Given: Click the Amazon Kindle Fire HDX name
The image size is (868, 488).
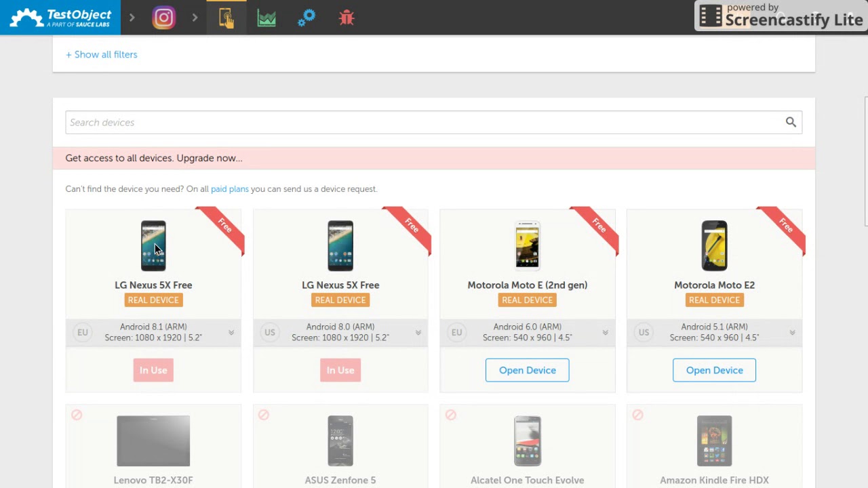Looking at the screenshot, I should pos(714,480).
